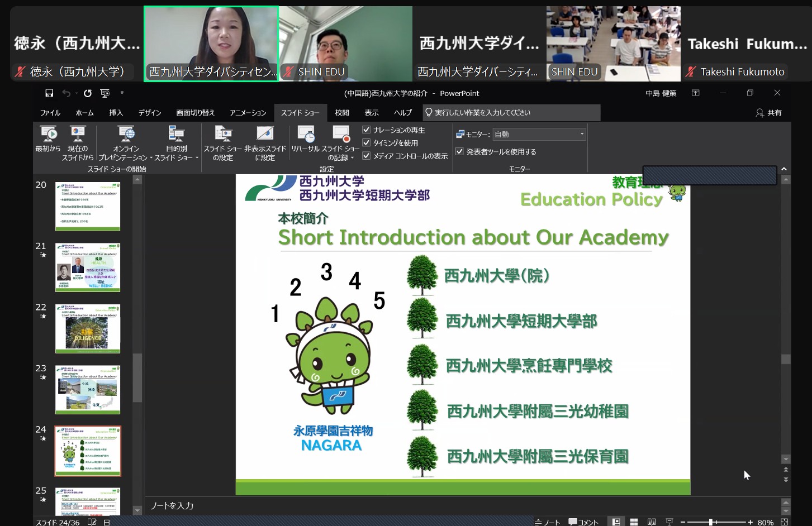Toggle メディア コントロールの表示 checkbox
The image size is (812, 526).
[x=367, y=156]
